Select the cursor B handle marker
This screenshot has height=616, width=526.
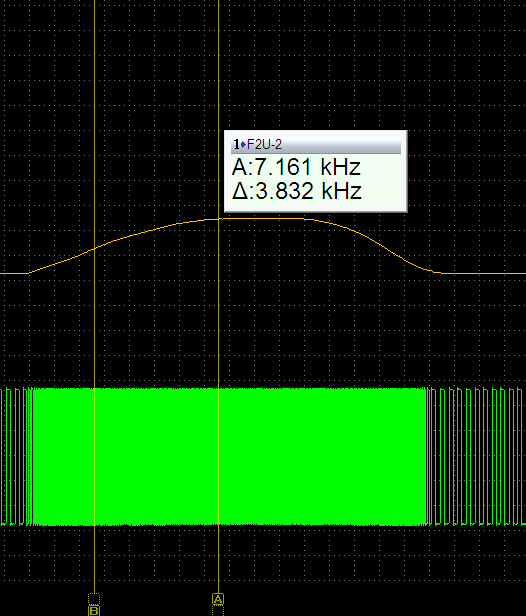click(x=94, y=610)
